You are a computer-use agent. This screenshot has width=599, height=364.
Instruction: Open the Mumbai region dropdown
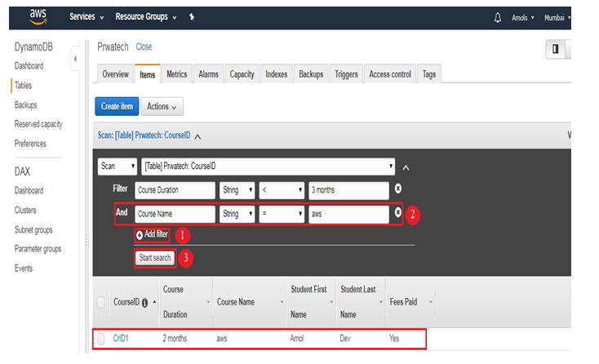(x=557, y=18)
